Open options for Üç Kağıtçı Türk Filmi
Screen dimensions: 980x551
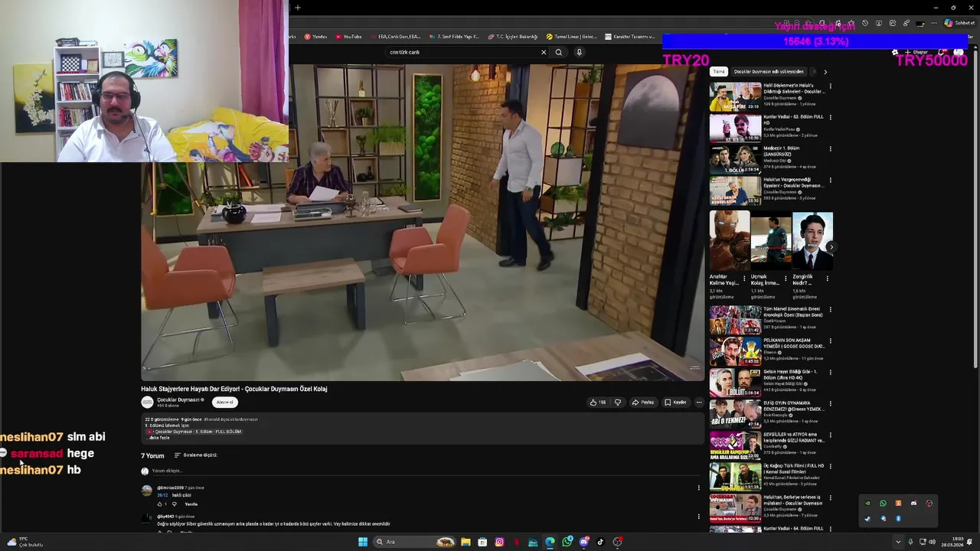[x=831, y=466]
